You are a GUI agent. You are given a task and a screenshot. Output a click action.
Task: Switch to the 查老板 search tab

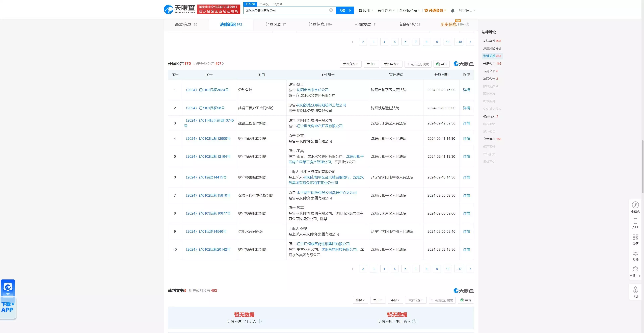(x=264, y=4)
